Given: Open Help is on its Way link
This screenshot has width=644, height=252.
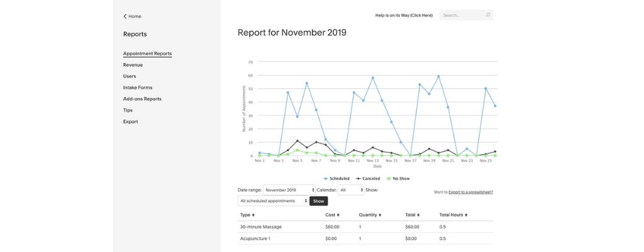Looking at the screenshot, I should click(404, 15).
